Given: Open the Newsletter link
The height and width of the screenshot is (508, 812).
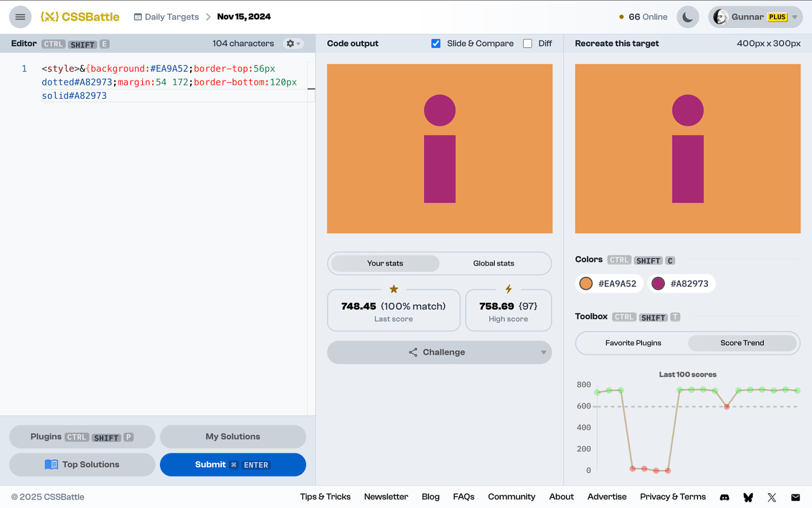Looking at the screenshot, I should 386,497.
